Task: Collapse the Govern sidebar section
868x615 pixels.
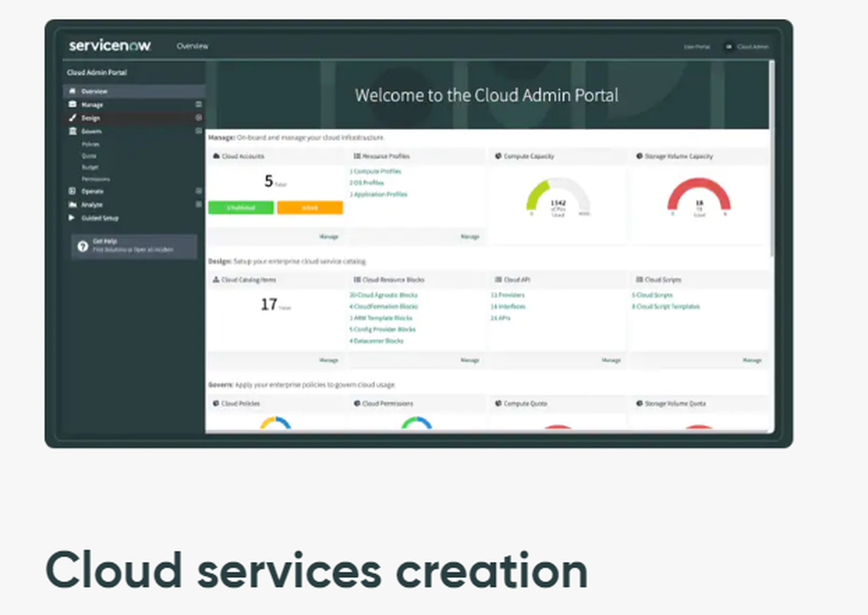Action: point(199,130)
